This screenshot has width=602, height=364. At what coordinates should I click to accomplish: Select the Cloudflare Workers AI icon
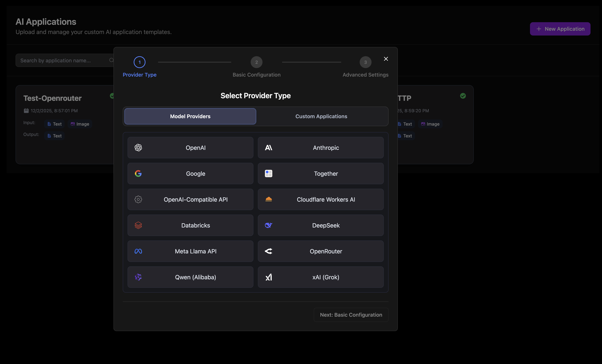click(x=268, y=199)
